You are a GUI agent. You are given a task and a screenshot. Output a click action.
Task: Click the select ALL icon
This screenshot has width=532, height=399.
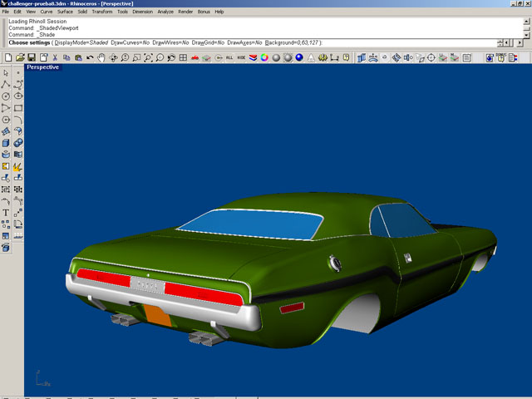[229, 57]
